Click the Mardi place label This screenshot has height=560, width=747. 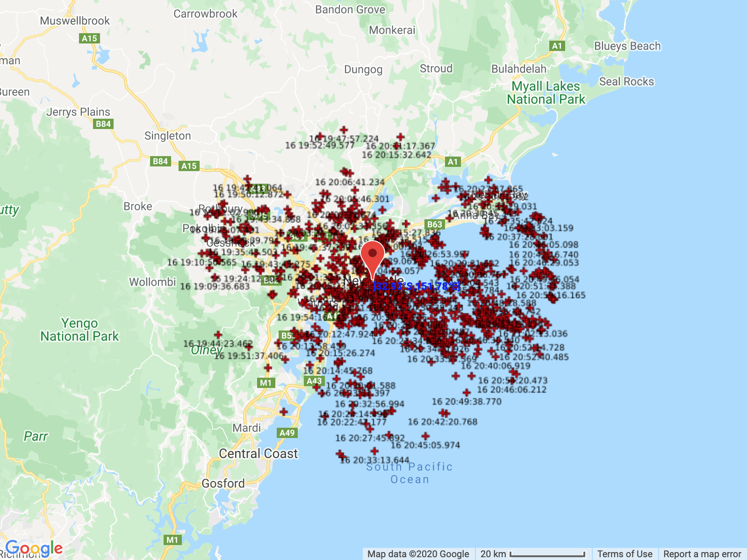(x=246, y=428)
